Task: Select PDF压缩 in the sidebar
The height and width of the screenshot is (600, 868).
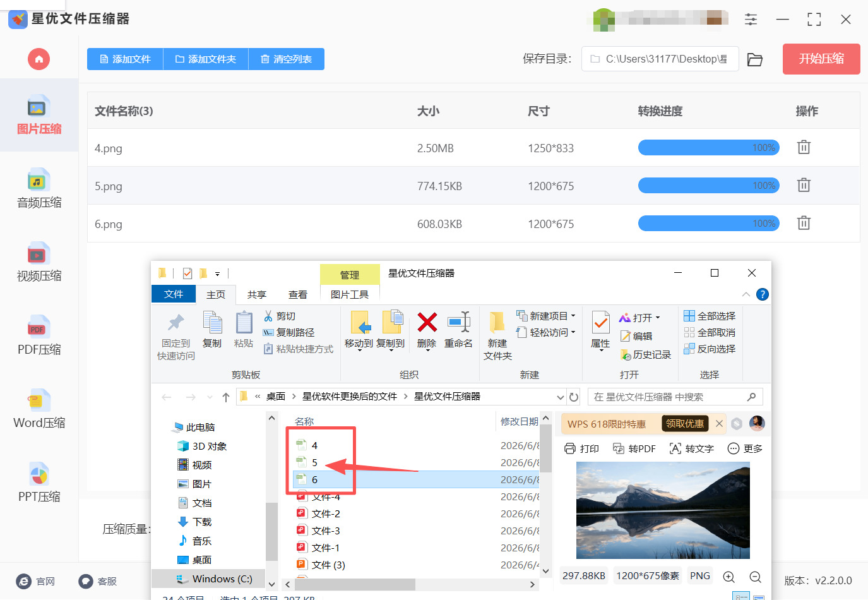Action: (39, 335)
